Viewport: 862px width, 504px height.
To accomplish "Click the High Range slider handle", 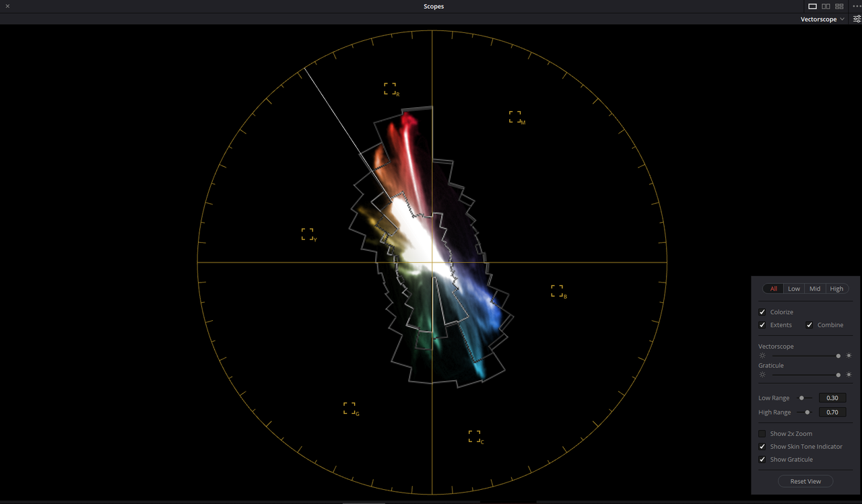I will point(807,412).
